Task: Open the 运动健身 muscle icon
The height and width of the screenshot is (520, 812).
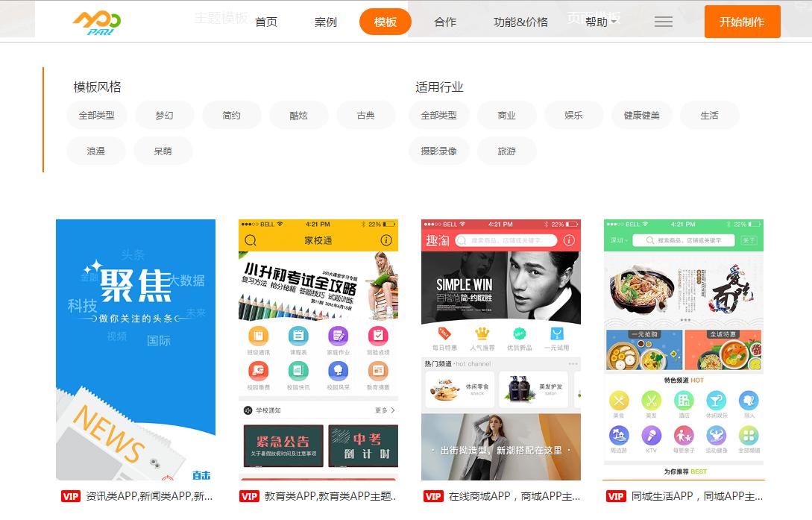Action: pyautogui.click(x=717, y=436)
